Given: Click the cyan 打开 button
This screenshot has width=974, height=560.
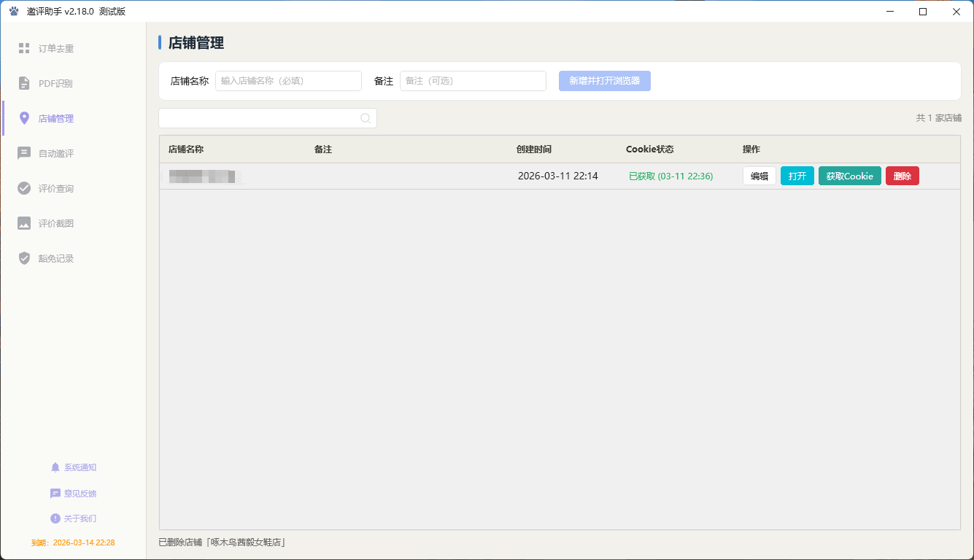Looking at the screenshot, I should point(797,176).
